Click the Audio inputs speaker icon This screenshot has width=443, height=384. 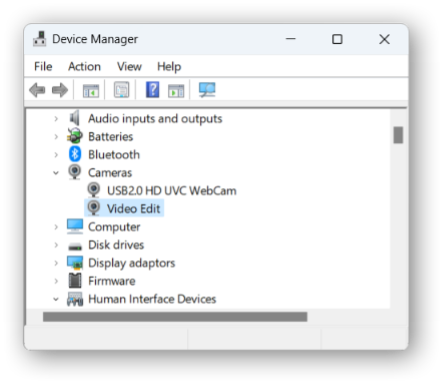pyautogui.click(x=75, y=118)
